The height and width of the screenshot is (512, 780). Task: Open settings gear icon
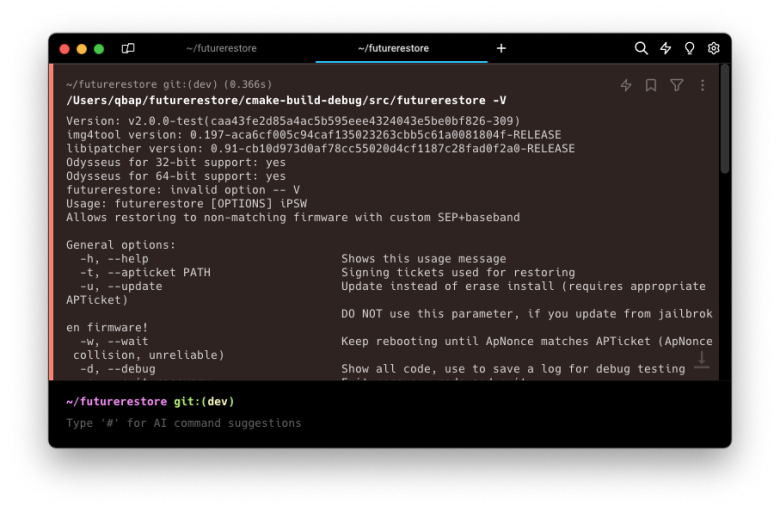713,48
